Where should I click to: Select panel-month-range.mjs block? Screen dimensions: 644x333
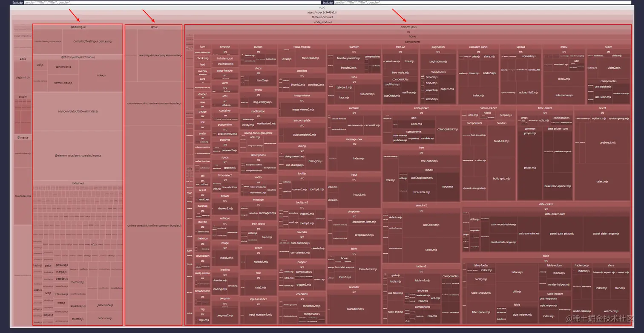click(503, 242)
